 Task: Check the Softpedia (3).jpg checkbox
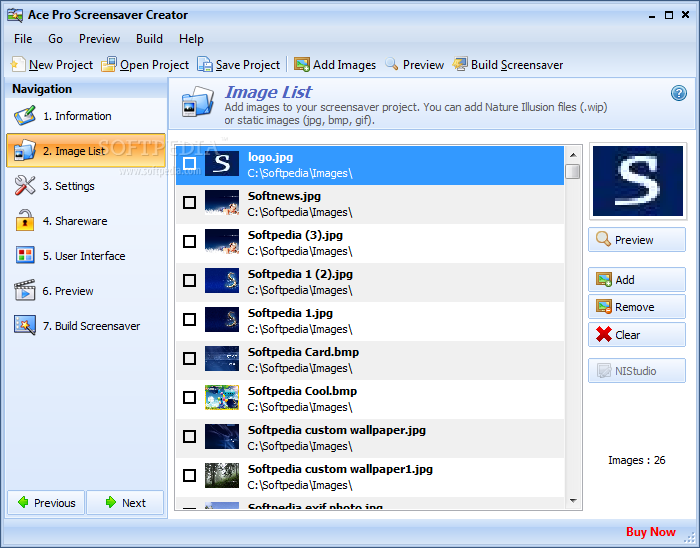[x=190, y=241]
